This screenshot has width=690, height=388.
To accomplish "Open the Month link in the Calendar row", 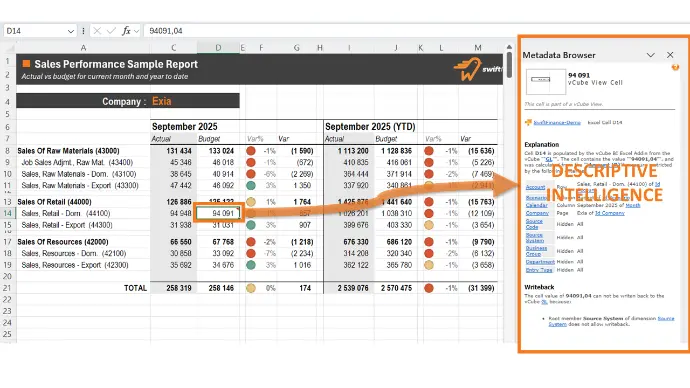I will [633, 205].
